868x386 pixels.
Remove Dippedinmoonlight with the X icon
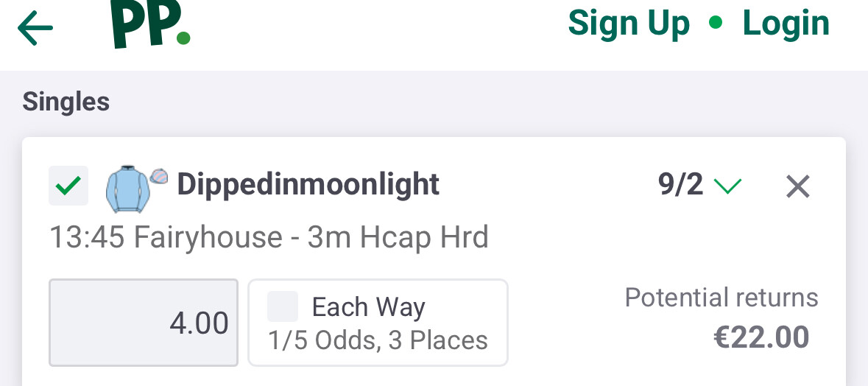click(x=797, y=187)
